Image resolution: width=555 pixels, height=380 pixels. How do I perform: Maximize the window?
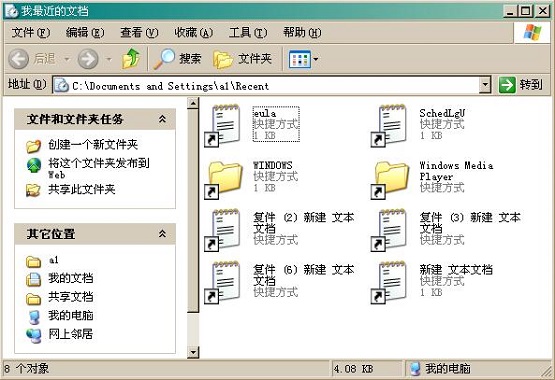coord(526,11)
